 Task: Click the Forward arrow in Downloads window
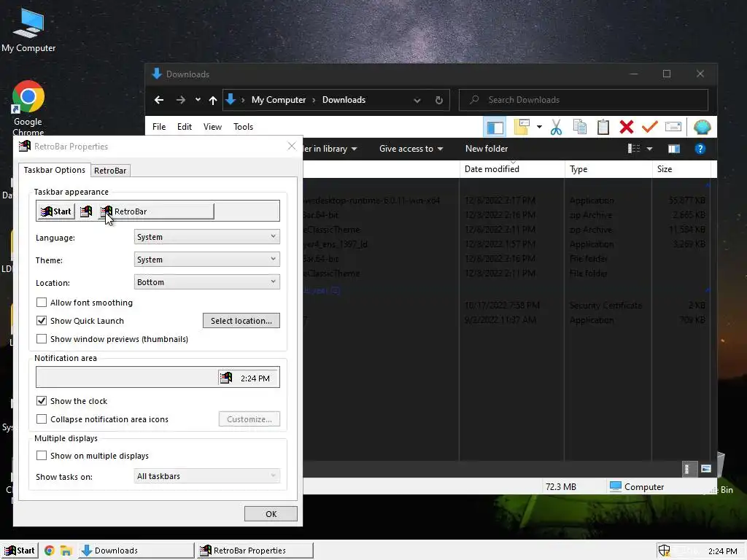pyautogui.click(x=181, y=100)
